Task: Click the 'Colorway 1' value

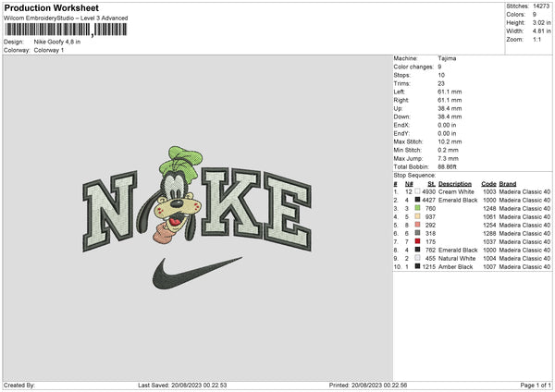Action: pyautogui.click(x=49, y=50)
